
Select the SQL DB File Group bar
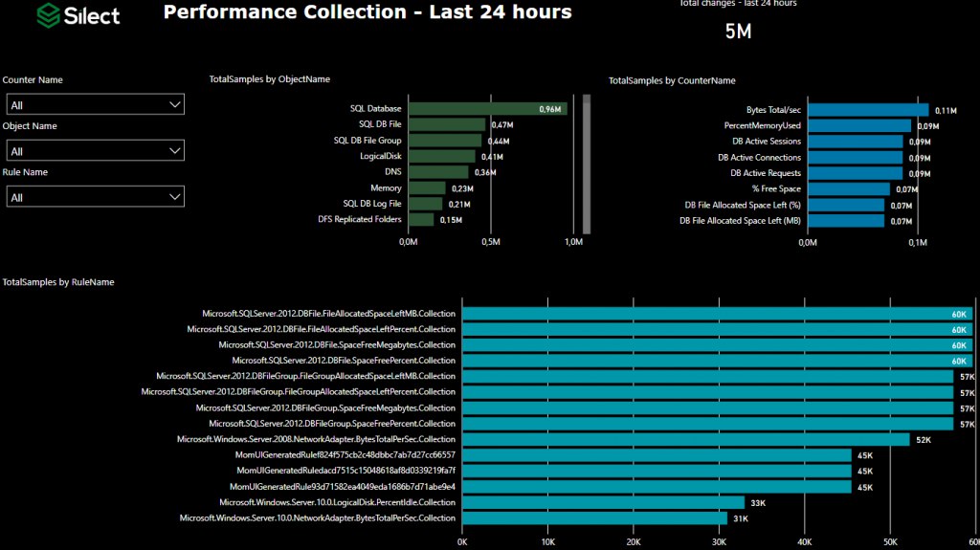pos(445,141)
